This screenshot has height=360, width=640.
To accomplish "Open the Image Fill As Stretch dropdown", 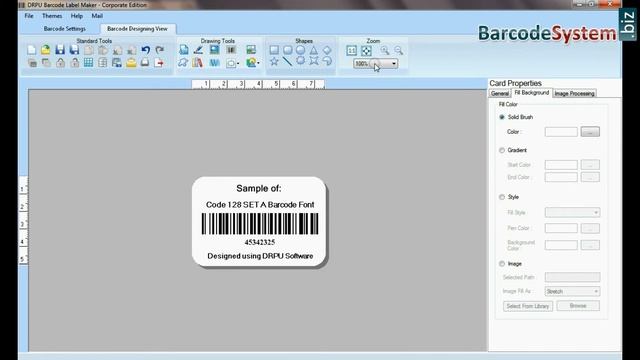I will (x=572, y=291).
